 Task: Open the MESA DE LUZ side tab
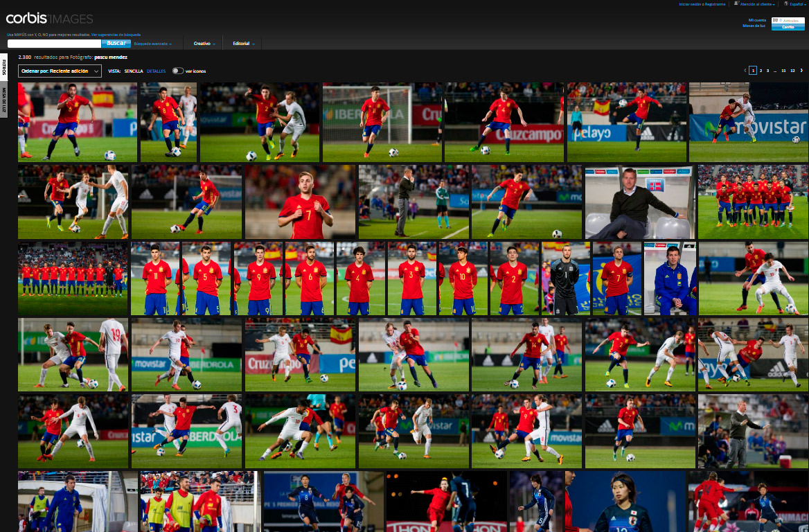3,100
